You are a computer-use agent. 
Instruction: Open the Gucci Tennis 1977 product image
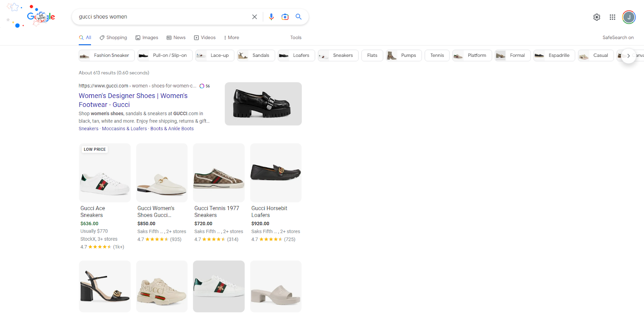pyautogui.click(x=219, y=173)
